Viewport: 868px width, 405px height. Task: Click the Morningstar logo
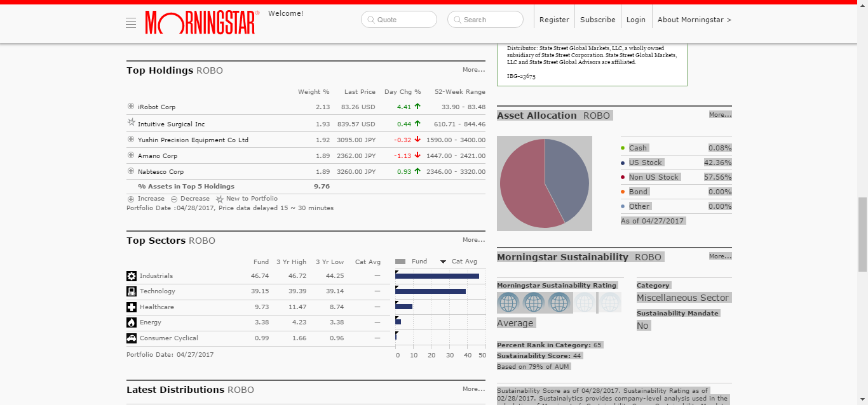tap(203, 22)
